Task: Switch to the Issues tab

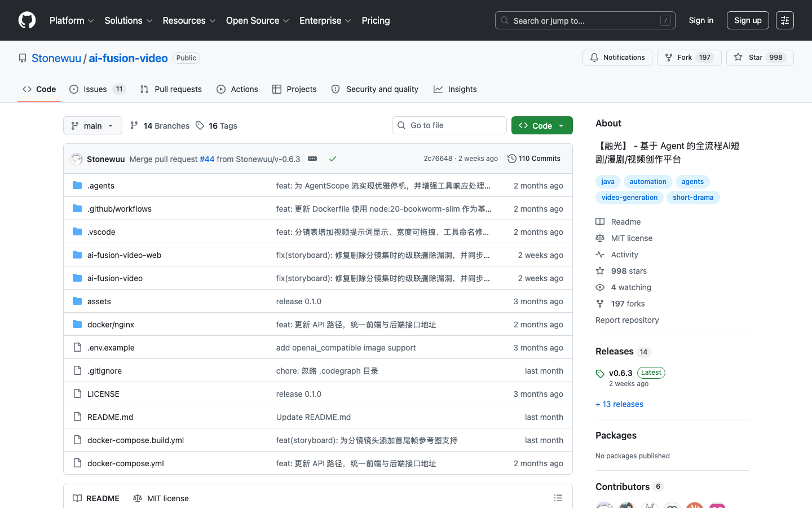Action: (98, 89)
